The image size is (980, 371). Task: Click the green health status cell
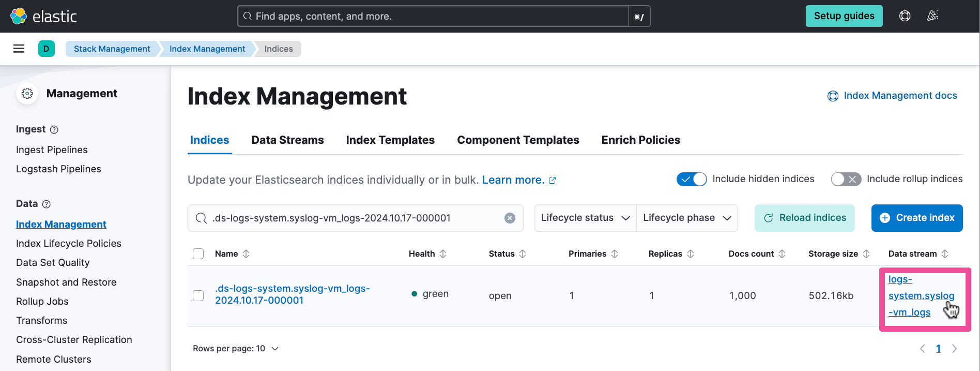click(430, 294)
